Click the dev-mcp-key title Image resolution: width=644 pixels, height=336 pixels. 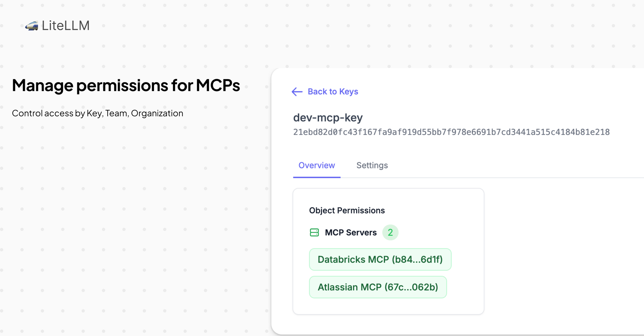click(328, 118)
